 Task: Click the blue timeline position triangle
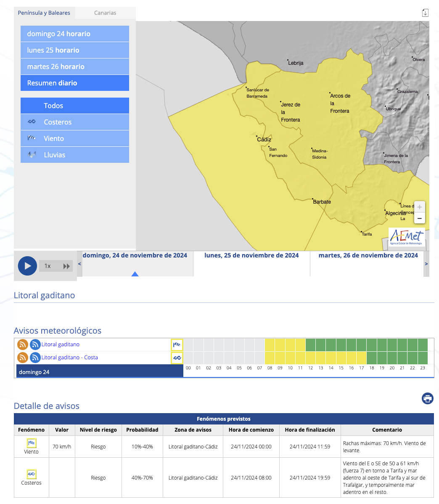pyautogui.click(x=135, y=274)
